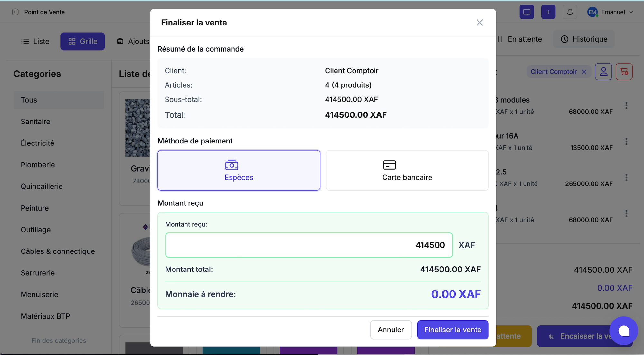The image size is (644, 355).
Task: Click the red clear cart icon
Action: coord(624,72)
